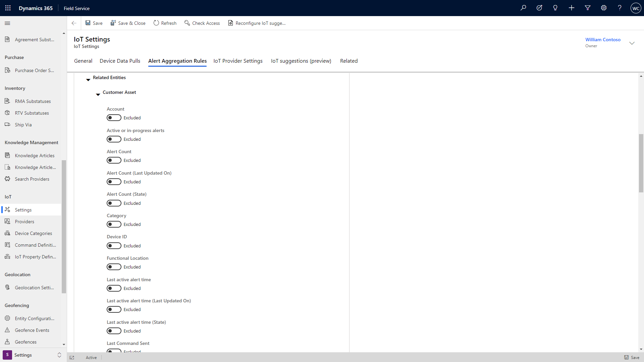Viewport: 644px width, 362px height.
Task: Switch to the General tab
Action: [83, 61]
